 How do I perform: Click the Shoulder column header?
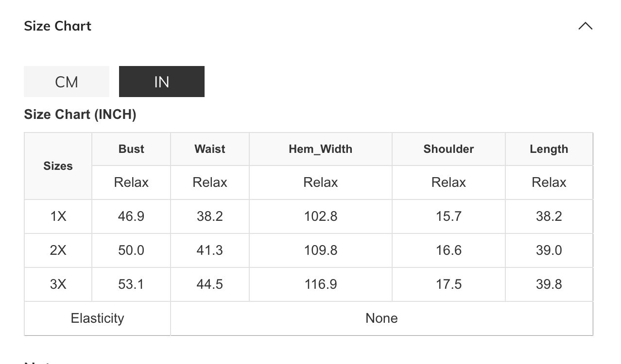pyautogui.click(x=448, y=149)
